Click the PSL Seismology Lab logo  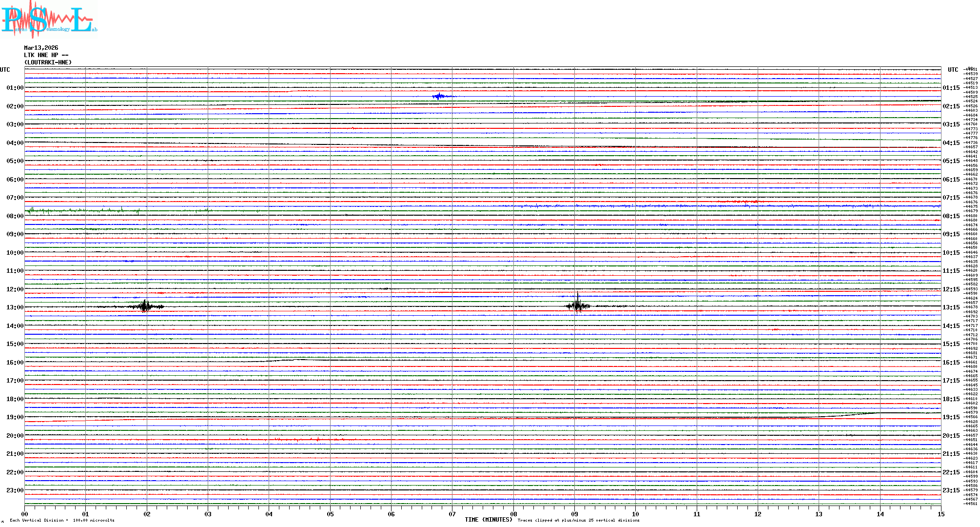coord(49,19)
